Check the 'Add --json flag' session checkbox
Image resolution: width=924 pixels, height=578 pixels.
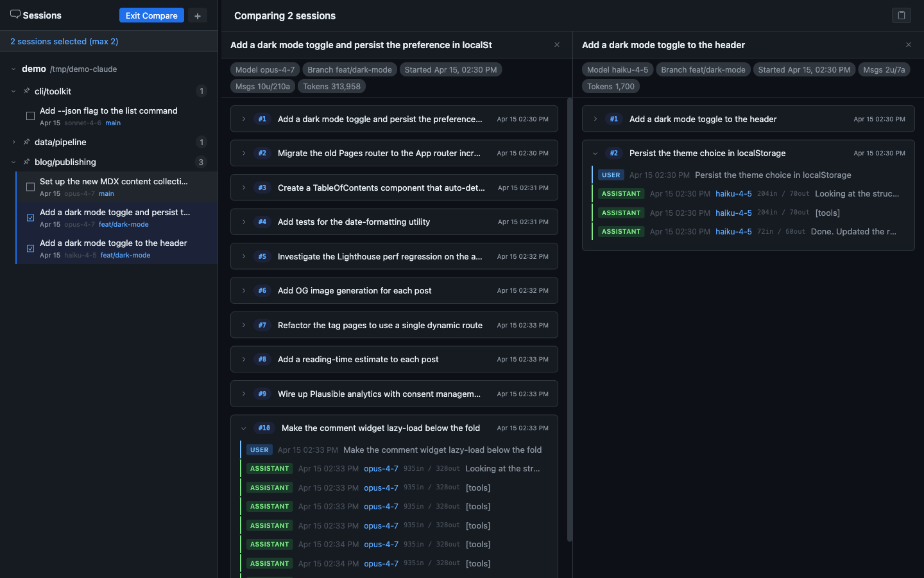30,116
